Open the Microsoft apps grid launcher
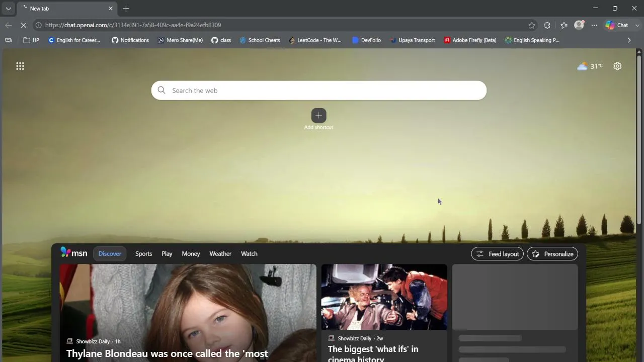Image resolution: width=644 pixels, height=362 pixels. click(x=20, y=66)
